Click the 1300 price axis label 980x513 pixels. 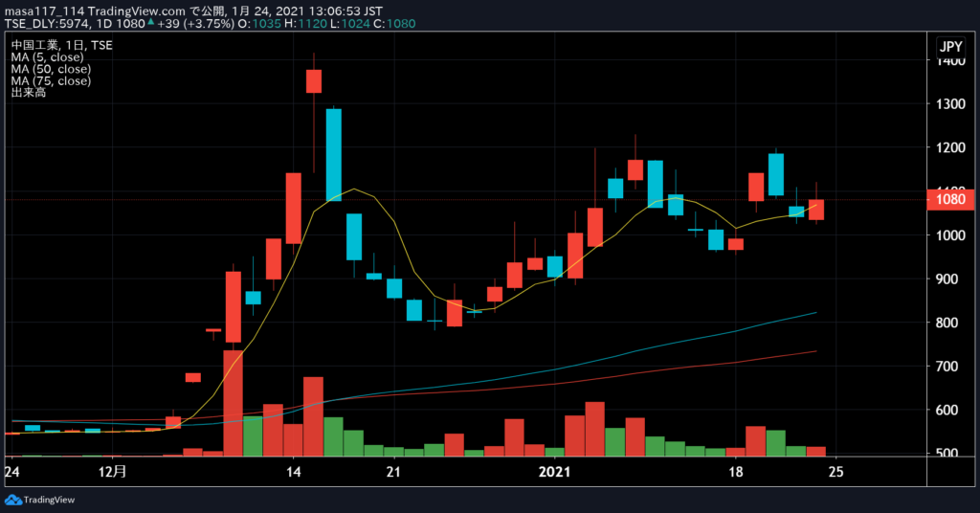coord(950,103)
